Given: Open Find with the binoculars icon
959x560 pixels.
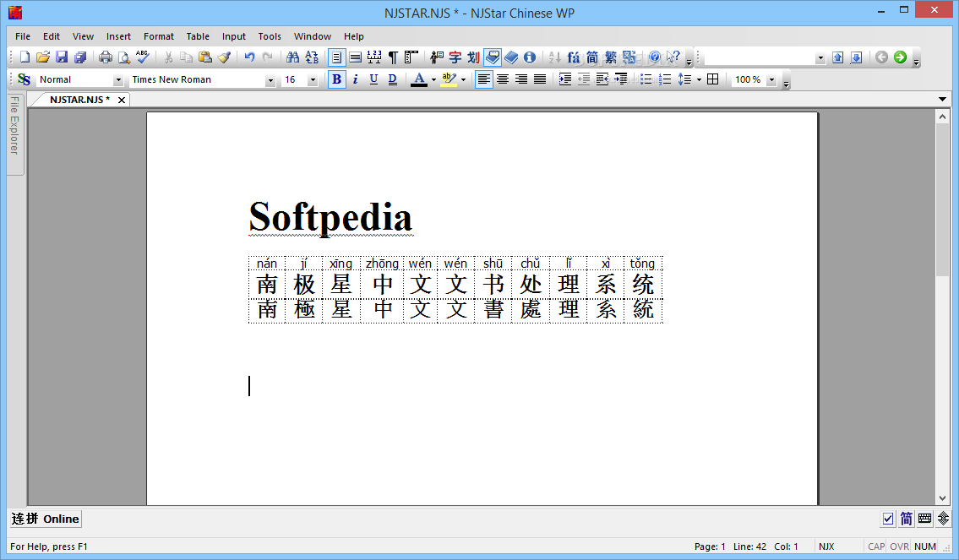Looking at the screenshot, I should [293, 57].
